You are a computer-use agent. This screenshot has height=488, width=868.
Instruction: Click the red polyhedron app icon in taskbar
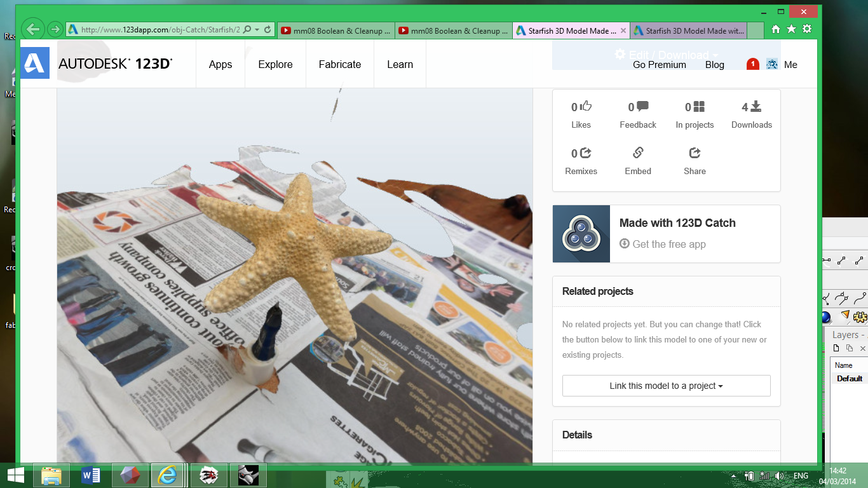pyautogui.click(x=130, y=475)
